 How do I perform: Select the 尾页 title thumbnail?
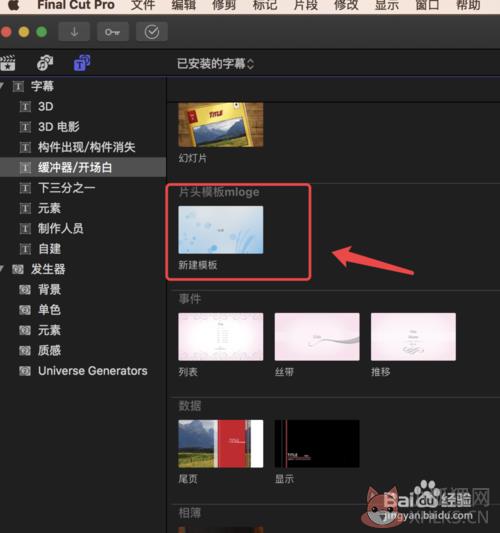click(x=221, y=444)
